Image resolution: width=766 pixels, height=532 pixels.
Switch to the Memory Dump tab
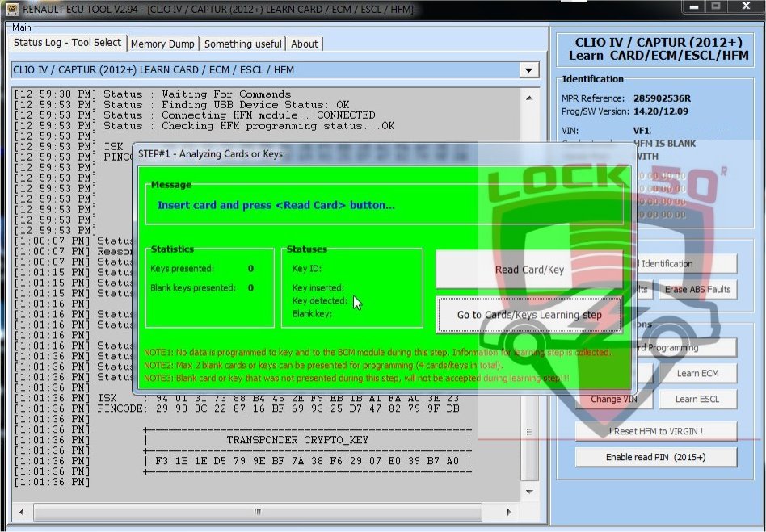(x=162, y=44)
